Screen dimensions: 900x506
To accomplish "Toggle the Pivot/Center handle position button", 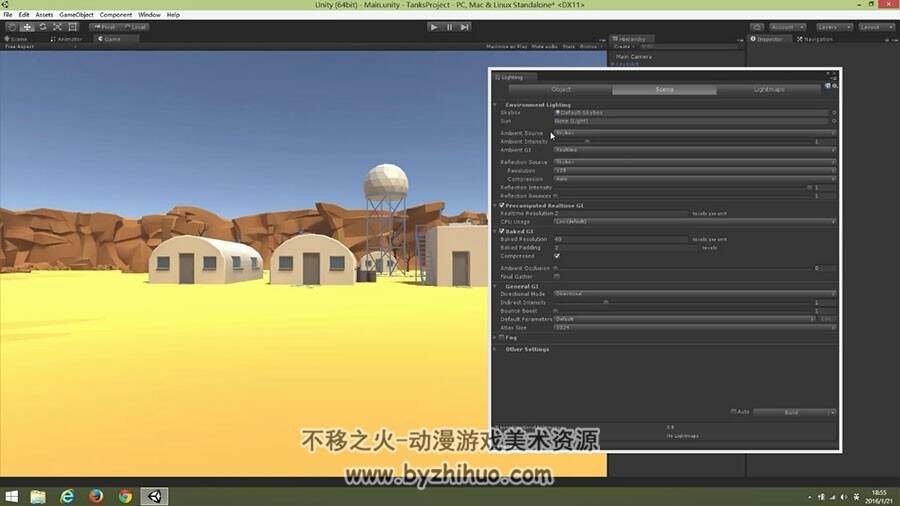I will coord(104,27).
